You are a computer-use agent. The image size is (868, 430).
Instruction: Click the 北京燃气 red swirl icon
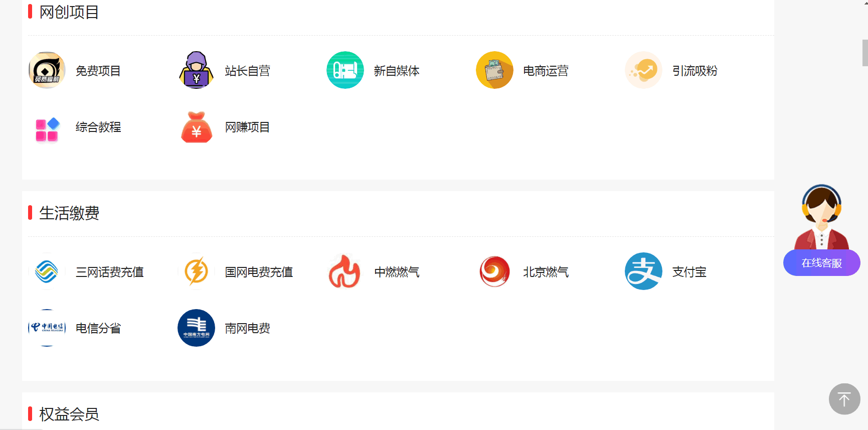pos(494,271)
